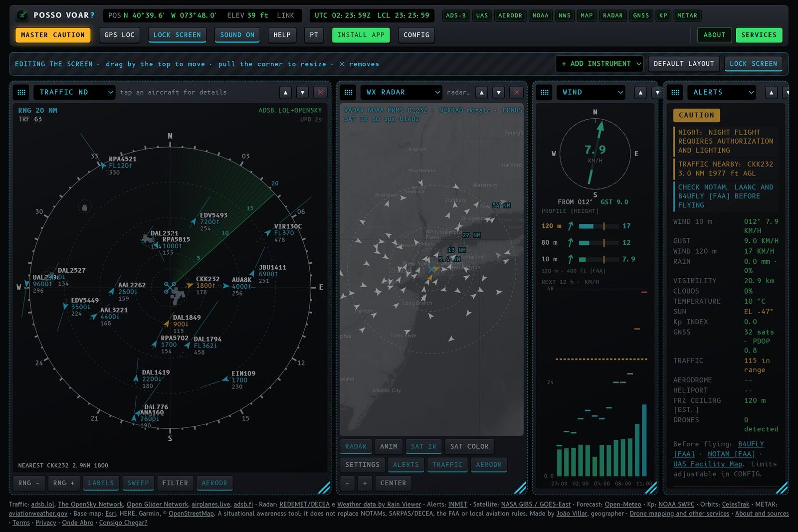Open the WIND instrument dropdown
This screenshot has width=798, height=532.
[x=591, y=92]
